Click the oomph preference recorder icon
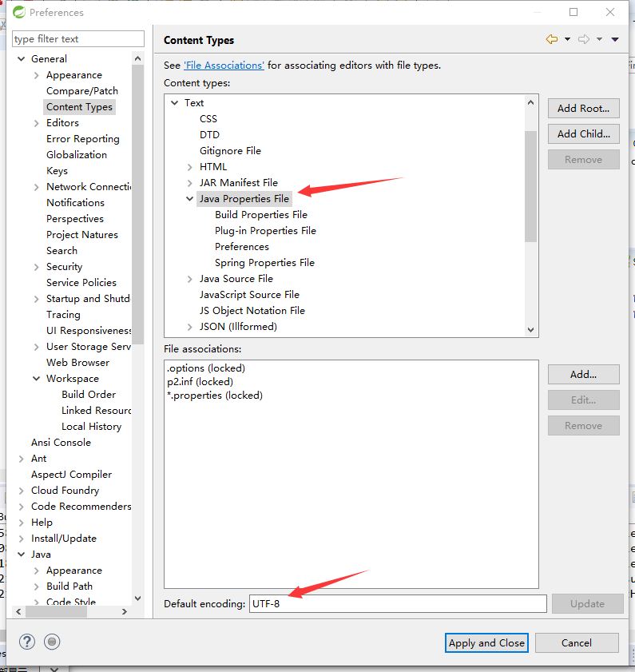Viewport: 635px width, 672px height. [x=52, y=642]
